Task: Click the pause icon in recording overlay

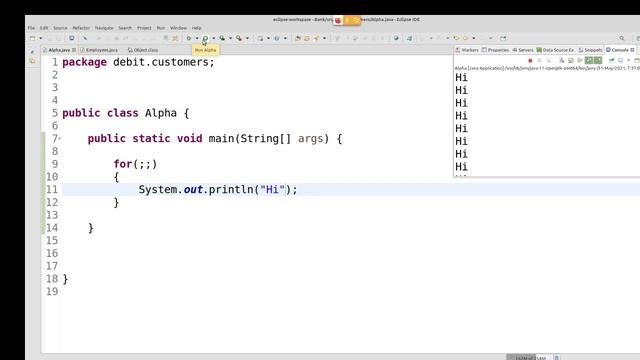Action: (347, 20)
